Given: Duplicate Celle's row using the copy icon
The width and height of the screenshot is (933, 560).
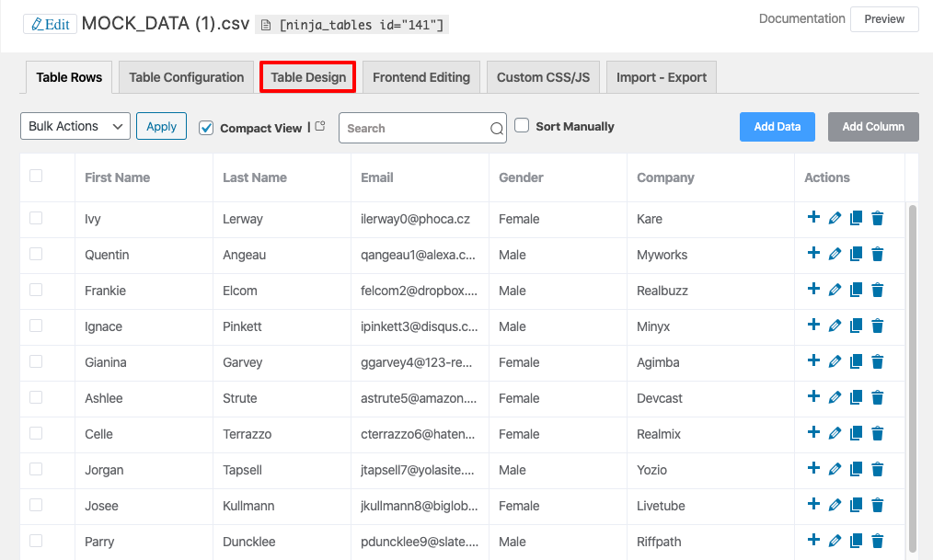Looking at the screenshot, I should 856,434.
